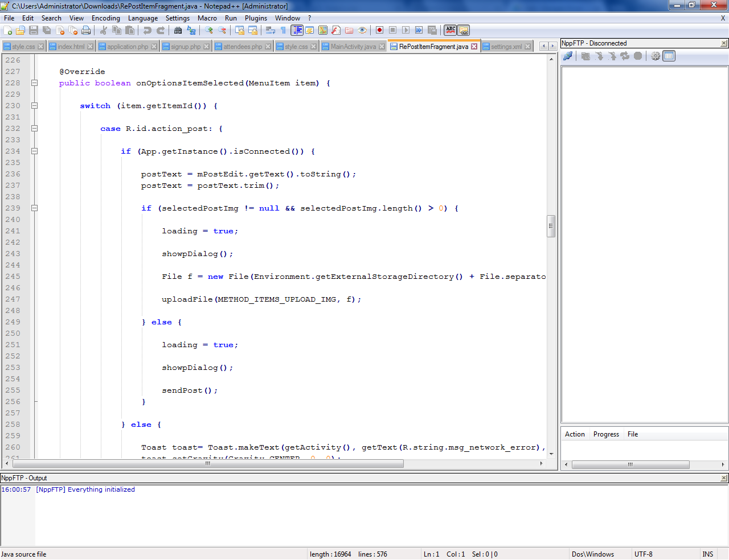Click the Undo arrow icon
The width and height of the screenshot is (729, 560).
point(148,31)
